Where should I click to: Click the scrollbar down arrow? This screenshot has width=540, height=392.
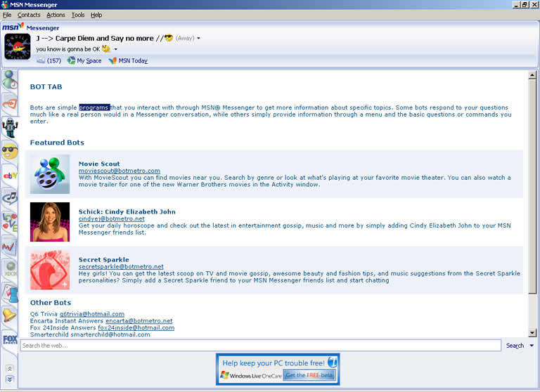(x=532, y=333)
